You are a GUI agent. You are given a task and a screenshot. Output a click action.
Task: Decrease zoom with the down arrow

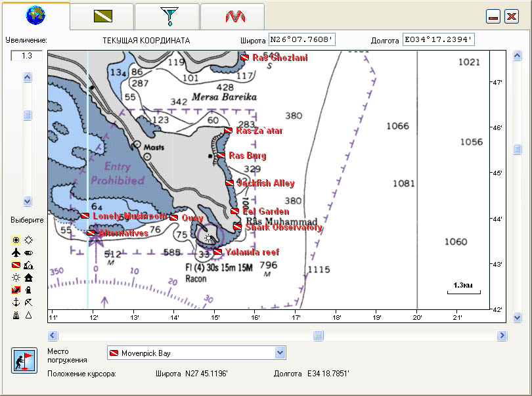tap(28, 201)
